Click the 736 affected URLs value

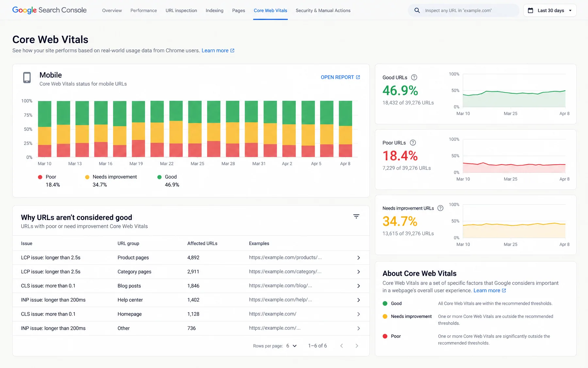coord(191,328)
